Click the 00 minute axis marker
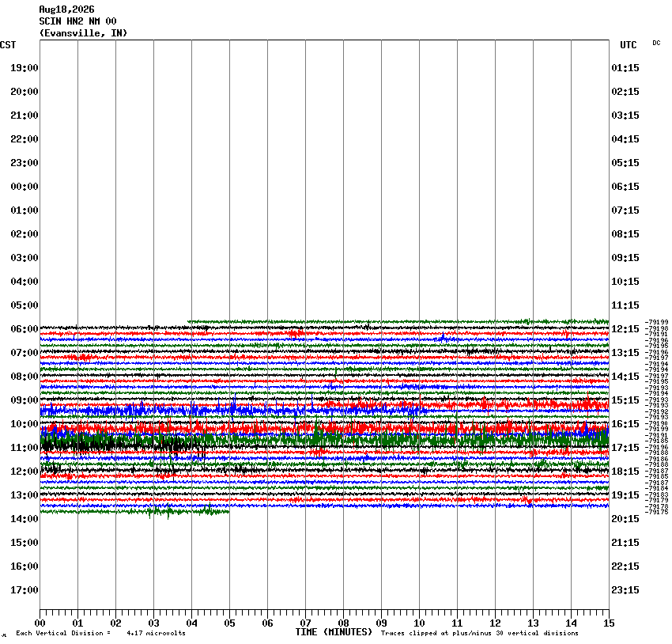The width and height of the screenshot is (672, 644). pyautogui.click(x=40, y=623)
